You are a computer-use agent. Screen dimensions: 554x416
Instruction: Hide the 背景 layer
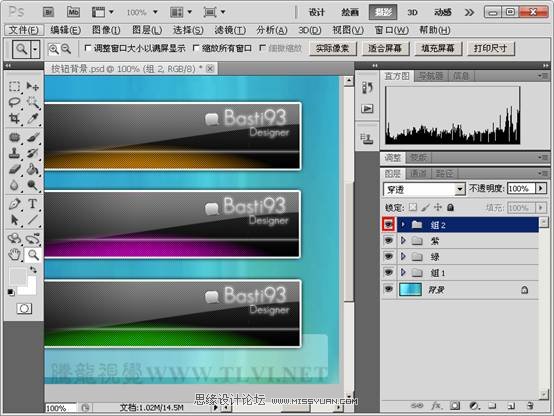click(388, 289)
